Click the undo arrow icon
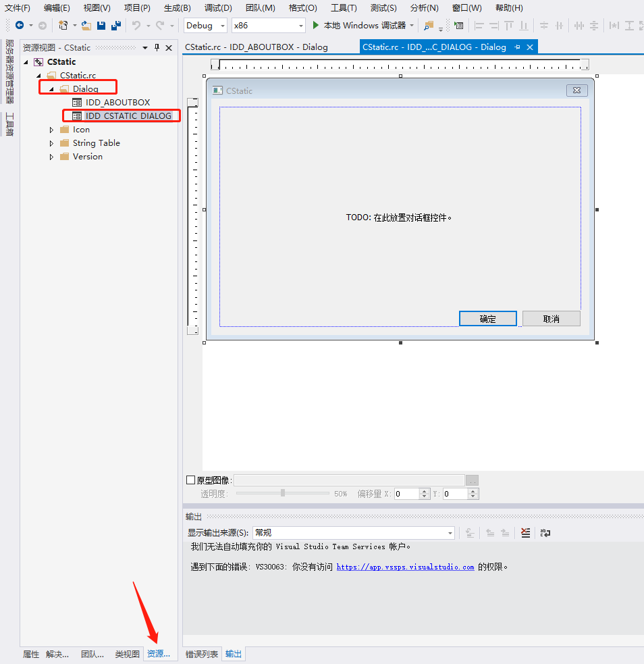 tap(136, 26)
